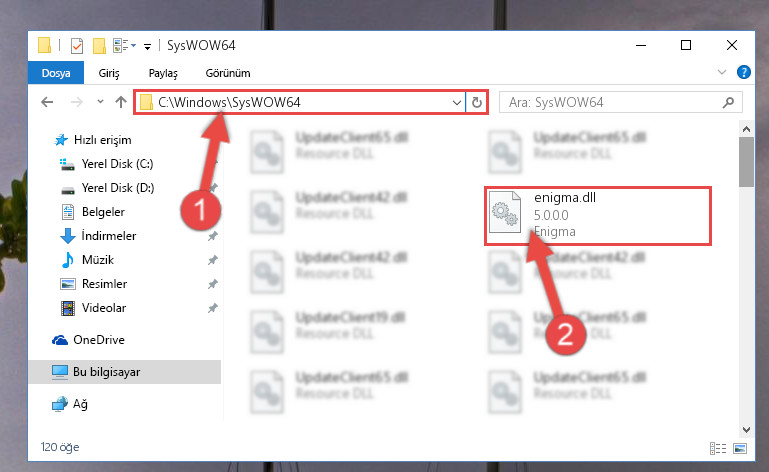Click the Up one level arrow
Screen dimensions: 769x472
coord(121,102)
